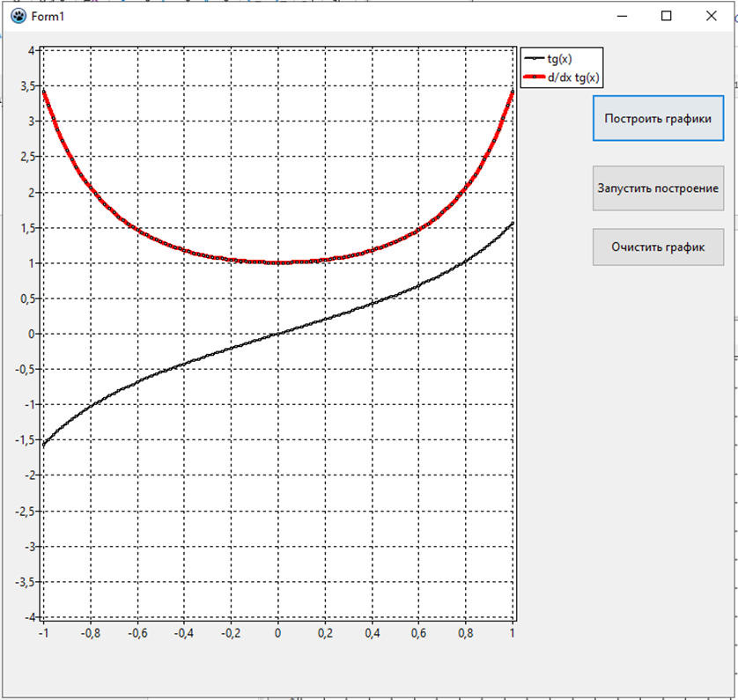Image resolution: width=738 pixels, height=700 pixels.
Task: Select the tg(x) legend entry text
Action: [x=559, y=59]
